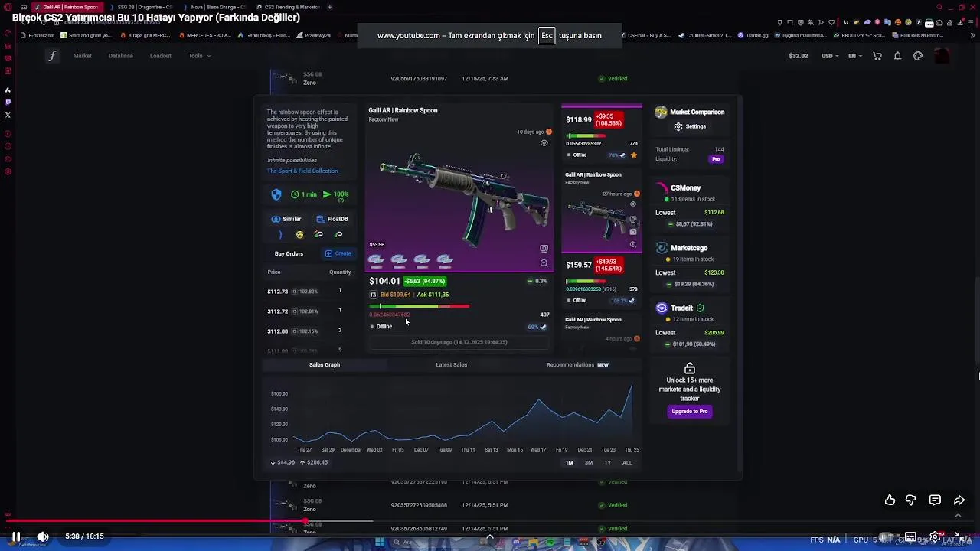The image size is (980, 551).
Task: Switch to the Nova Blaze Orange browser tab
Action: [x=216, y=7]
